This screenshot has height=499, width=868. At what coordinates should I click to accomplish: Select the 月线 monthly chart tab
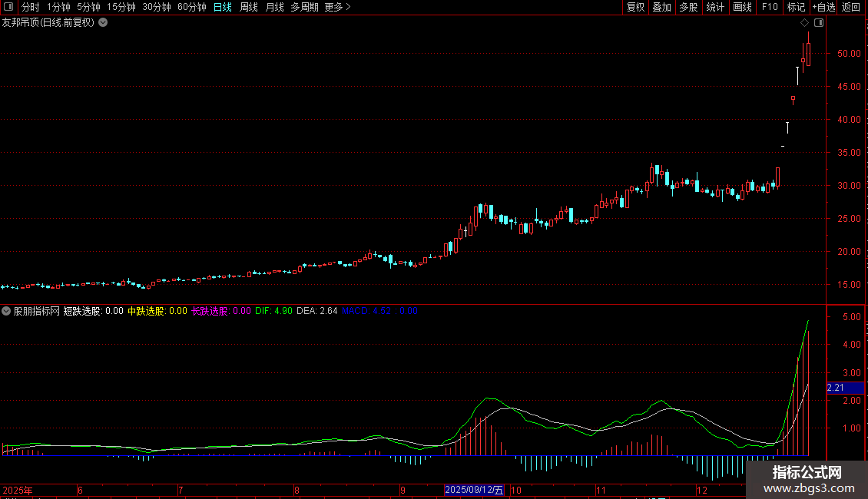coord(274,7)
